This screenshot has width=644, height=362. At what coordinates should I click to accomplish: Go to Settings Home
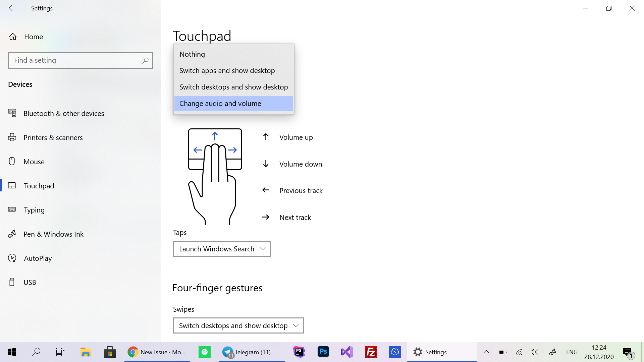pos(33,37)
